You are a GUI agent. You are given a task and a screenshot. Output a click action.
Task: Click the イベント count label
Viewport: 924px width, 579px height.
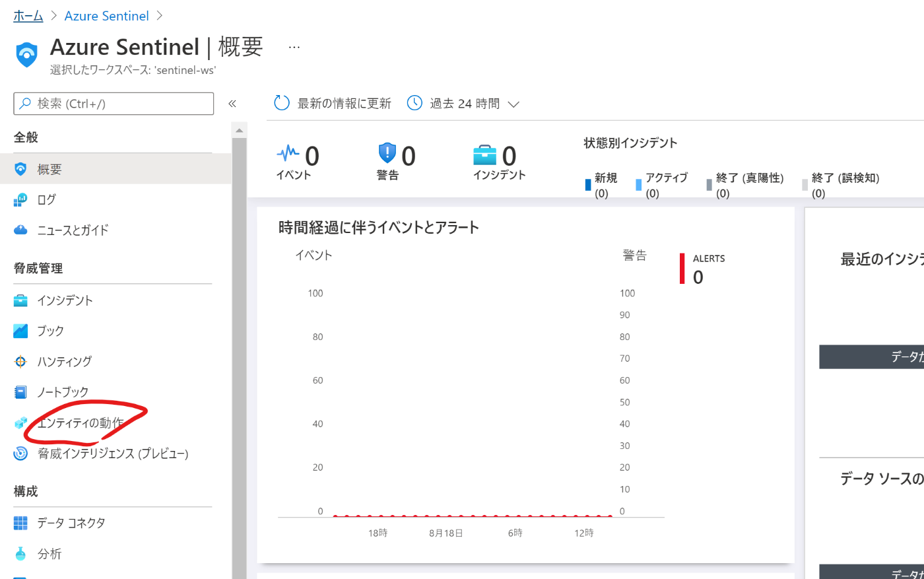point(294,175)
